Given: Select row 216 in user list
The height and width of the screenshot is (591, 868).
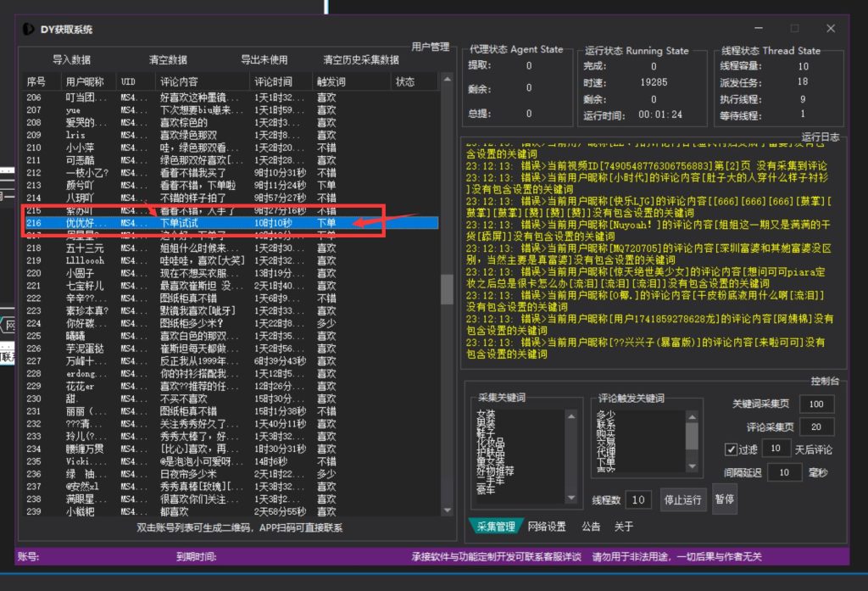Looking at the screenshot, I should [x=229, y=222].
